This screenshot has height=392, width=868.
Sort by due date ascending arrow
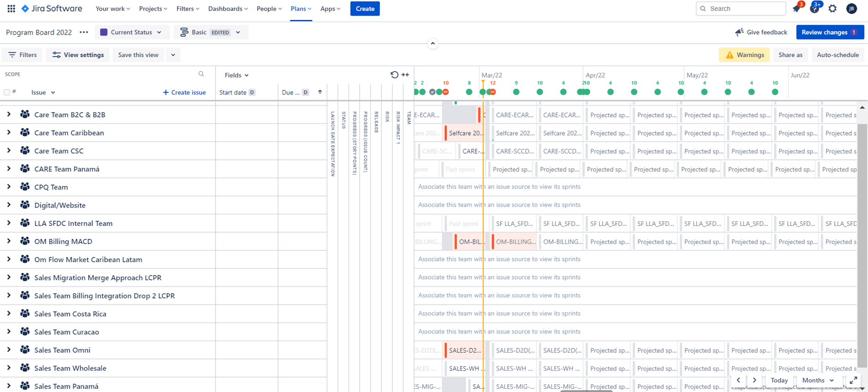click(320, 92)
